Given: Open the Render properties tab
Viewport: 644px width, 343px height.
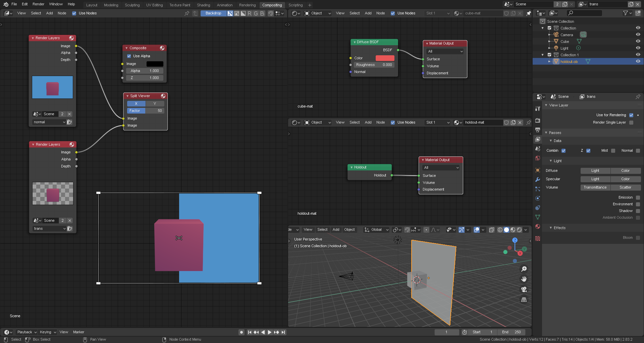Looking at the screenshot, I should 538,121.
